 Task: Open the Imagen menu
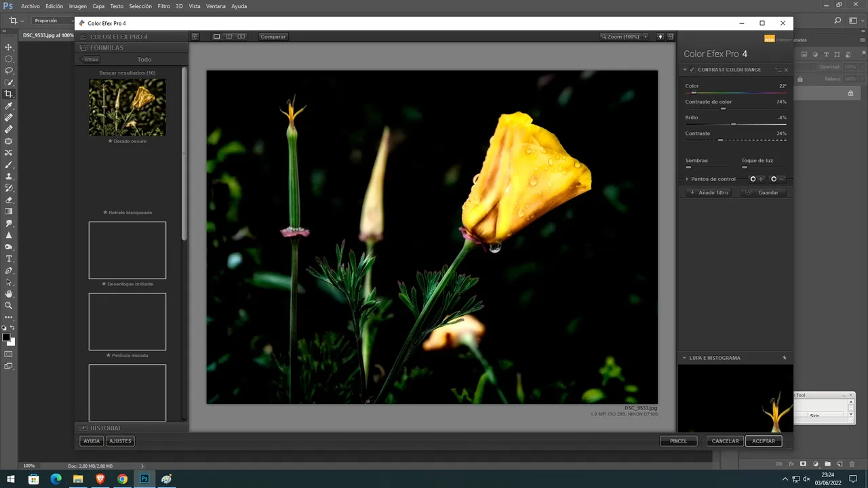pos(78,6)
